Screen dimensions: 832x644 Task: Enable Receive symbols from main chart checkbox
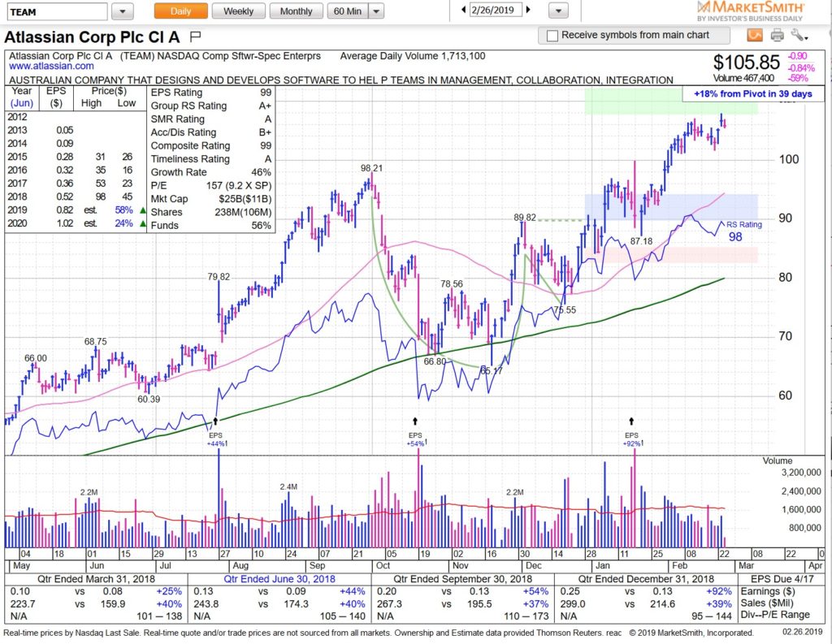(552, 36)
